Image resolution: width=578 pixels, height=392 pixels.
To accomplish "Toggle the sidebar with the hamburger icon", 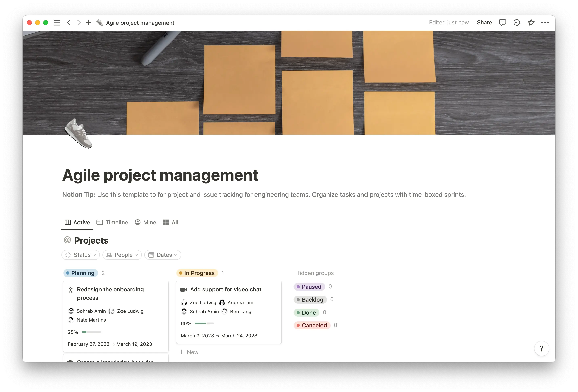I will 57,23.
